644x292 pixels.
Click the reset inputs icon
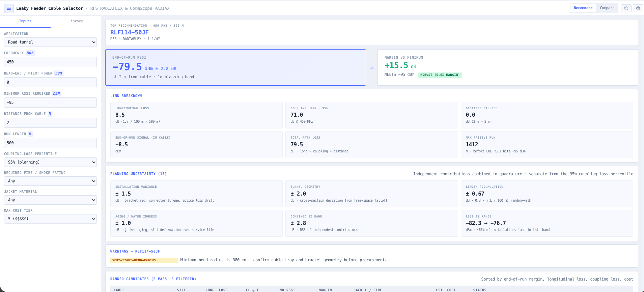pyautogui.click(x=626, y=8)
